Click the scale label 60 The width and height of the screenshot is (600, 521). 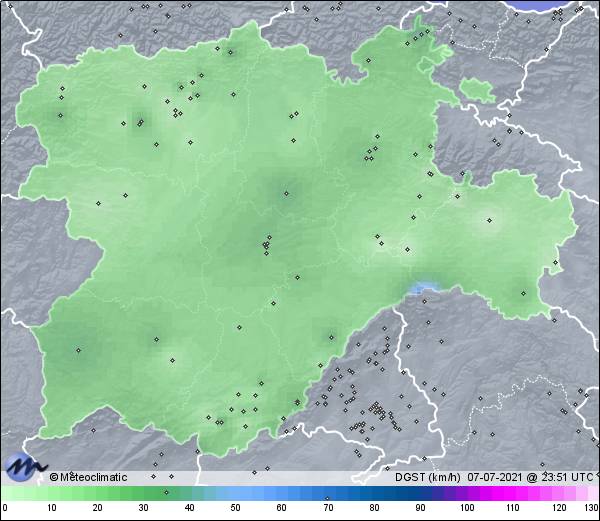point(282,508)
